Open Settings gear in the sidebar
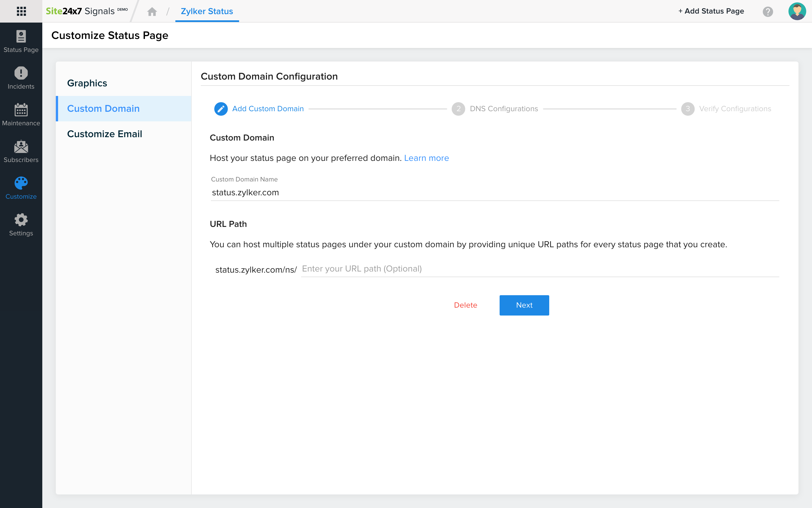The image size is (812, 508). pyautogui.click(x=21, y=224)
